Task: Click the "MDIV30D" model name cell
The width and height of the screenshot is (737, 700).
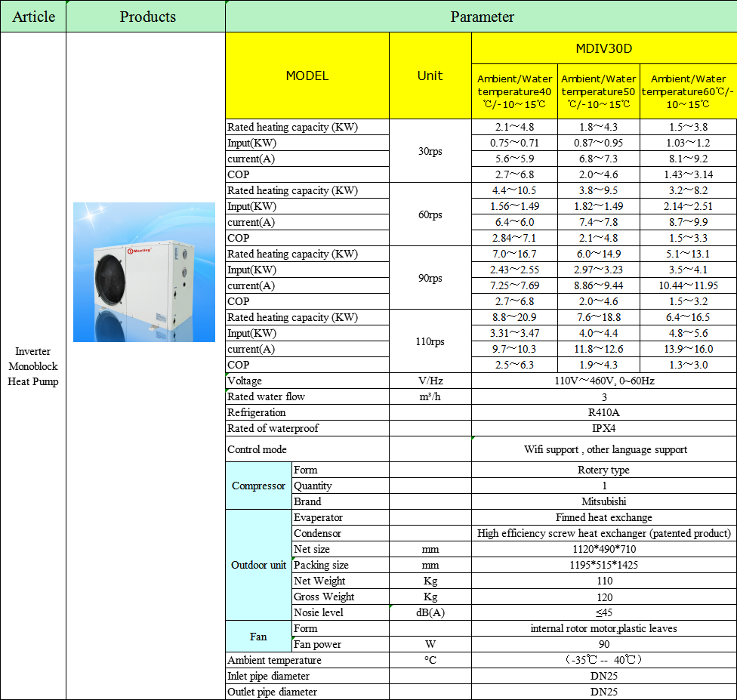Action: coord(604,48)
